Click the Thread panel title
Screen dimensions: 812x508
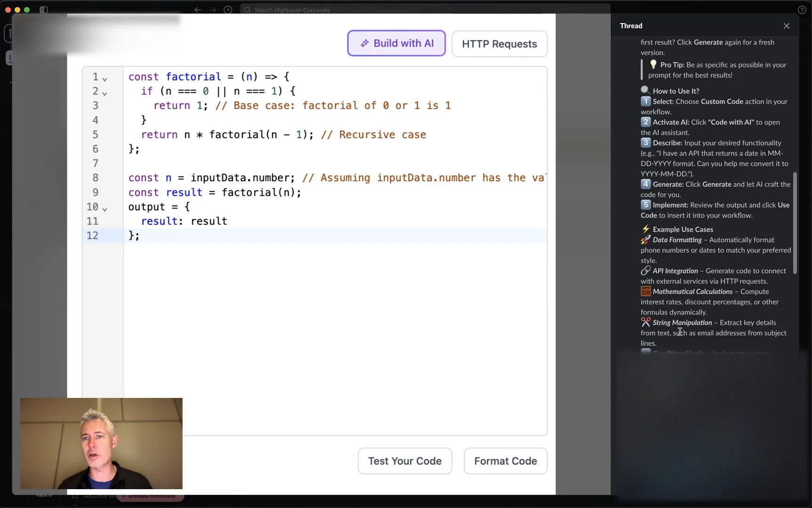coord(631,26)
